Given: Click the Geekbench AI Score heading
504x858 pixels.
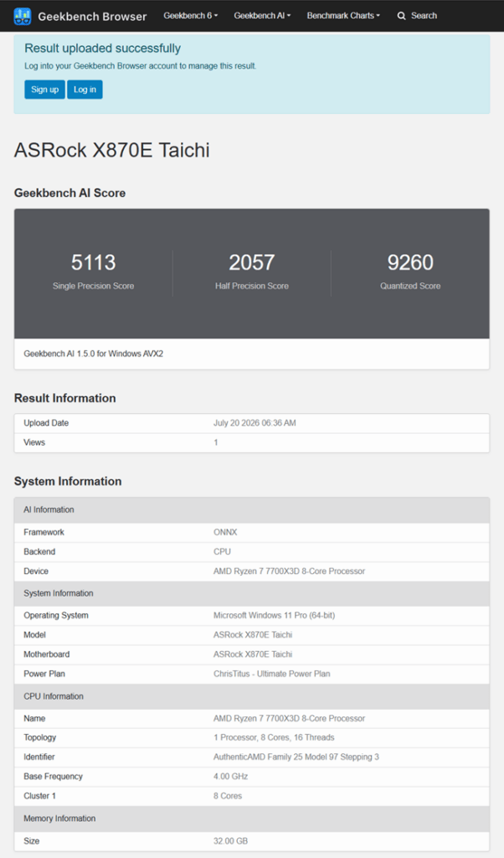Looking at the screenshot, I should [69, 193].
